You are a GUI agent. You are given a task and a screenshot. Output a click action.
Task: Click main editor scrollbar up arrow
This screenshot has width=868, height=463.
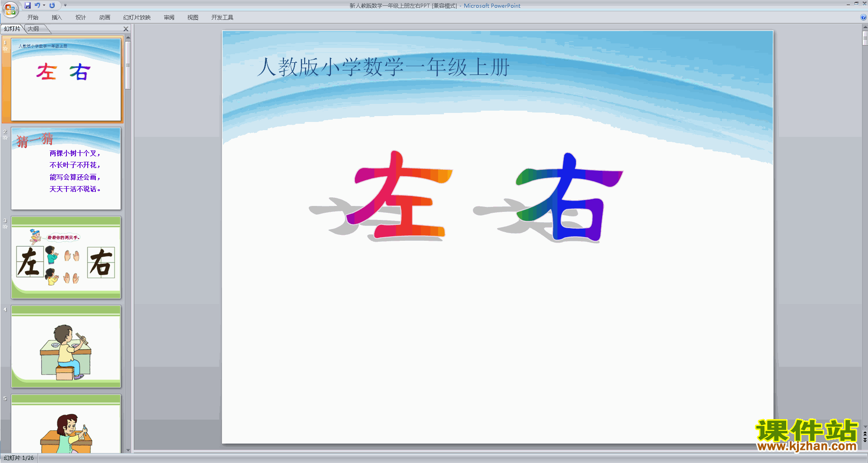coord(865,28)
